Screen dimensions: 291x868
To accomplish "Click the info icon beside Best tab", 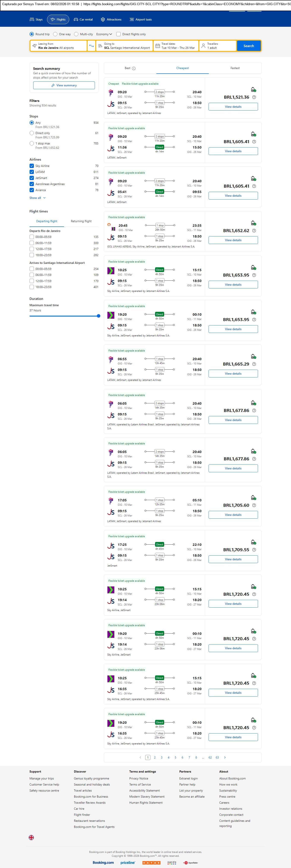I will coord(134,68).
